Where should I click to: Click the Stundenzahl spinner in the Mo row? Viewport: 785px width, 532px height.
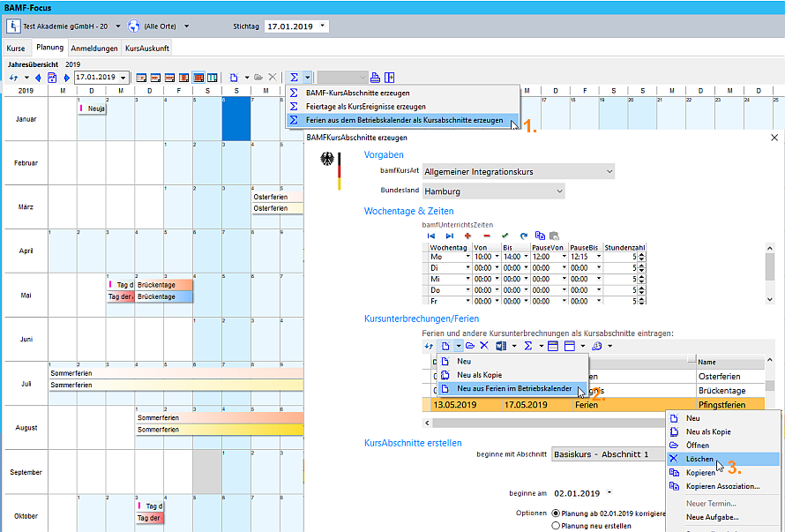point(641,257)
